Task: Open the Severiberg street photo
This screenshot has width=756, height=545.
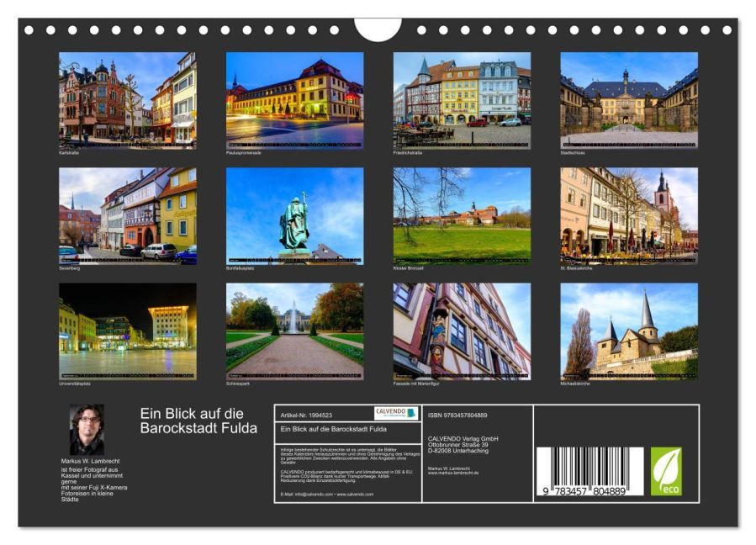Action: click(128, 216)
